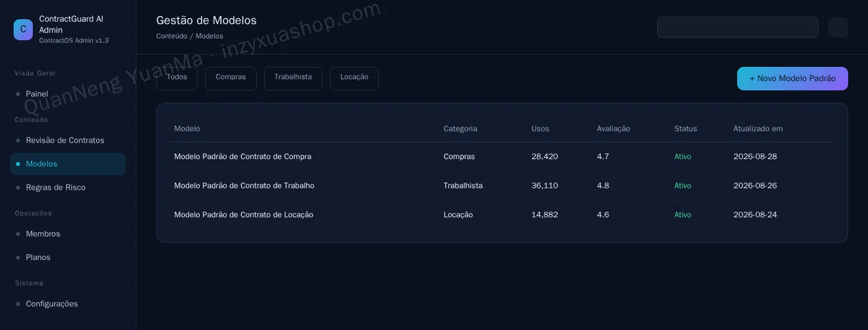Filter models by Trabalhista category
The image size is (868, 330).
click(x=293, y=79)
